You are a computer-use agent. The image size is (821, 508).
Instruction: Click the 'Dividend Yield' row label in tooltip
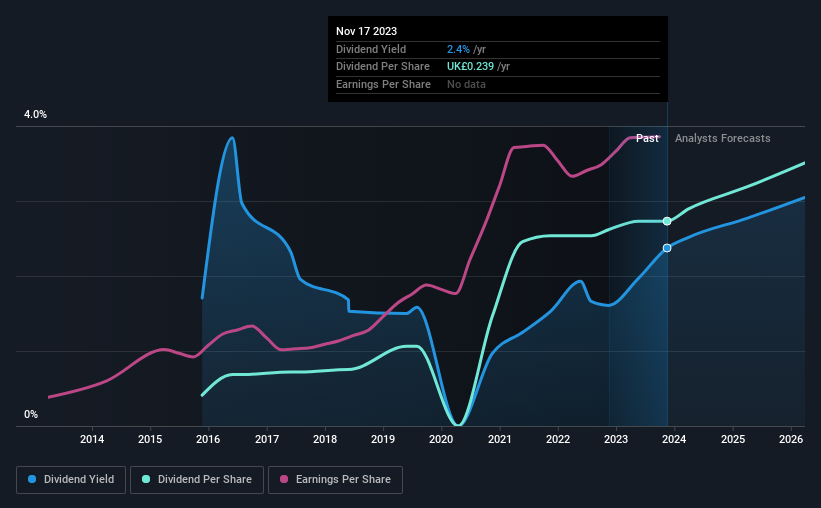click(371, 49)
